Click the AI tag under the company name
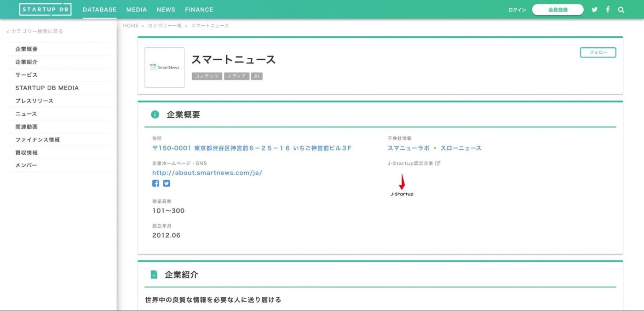The width and height of the screenshot is (644, 311). coord(256,76)
